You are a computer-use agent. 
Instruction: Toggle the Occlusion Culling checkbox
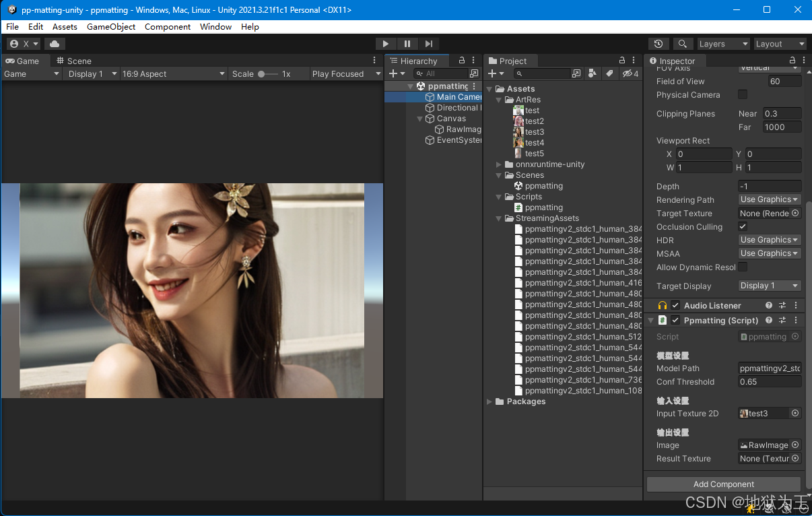tap(743, 227)
